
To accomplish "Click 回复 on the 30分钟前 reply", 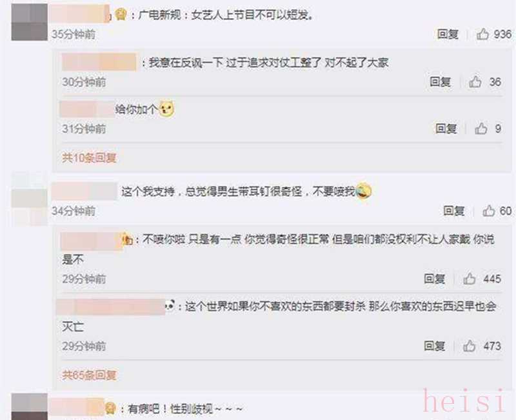I will click(441, 81).
